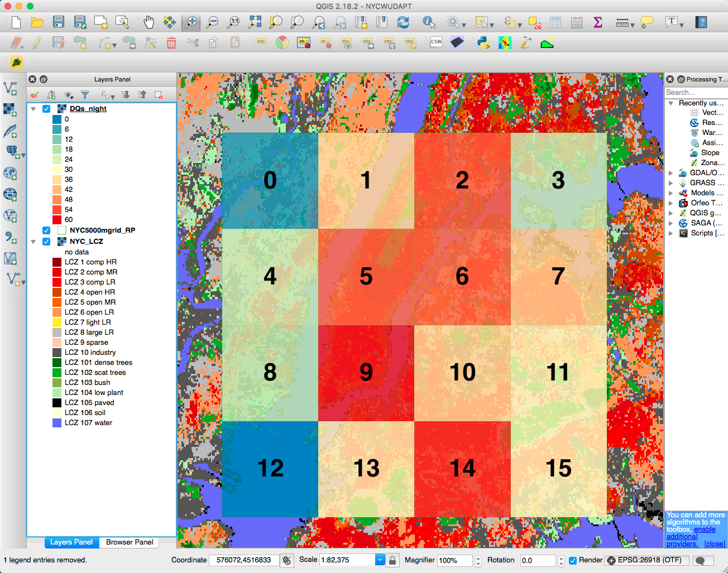Click the Save Project icon
The height and width of the screenshot is (573, 728).
tap(59, 22)
